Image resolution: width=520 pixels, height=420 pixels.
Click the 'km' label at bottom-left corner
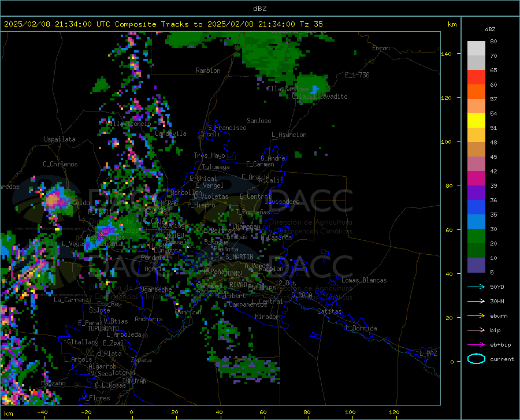coord(9,414)
